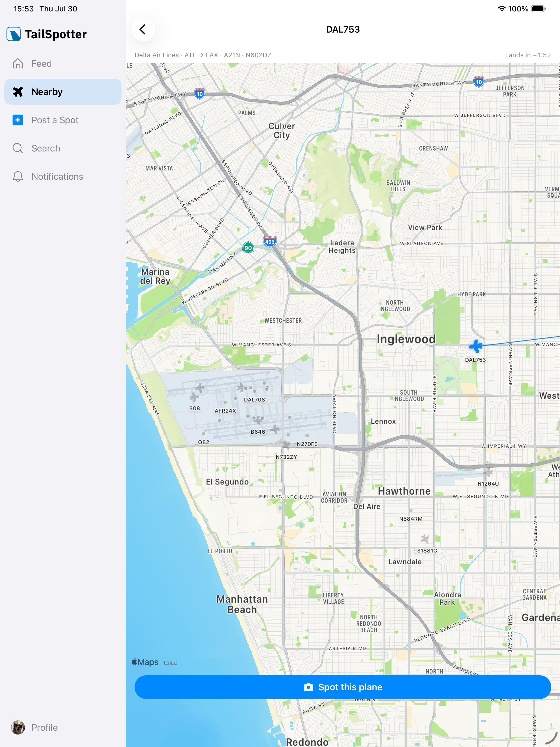Image resolution: width=560 pixels, height=747 pixels.
Task: Tap the 15:53 clock in status bar
Action: point(24,9)
